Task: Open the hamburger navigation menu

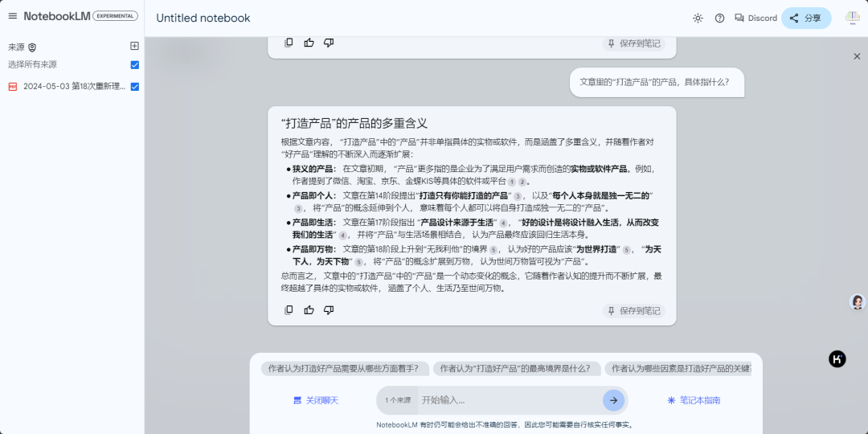Action: tap(12, 16)
